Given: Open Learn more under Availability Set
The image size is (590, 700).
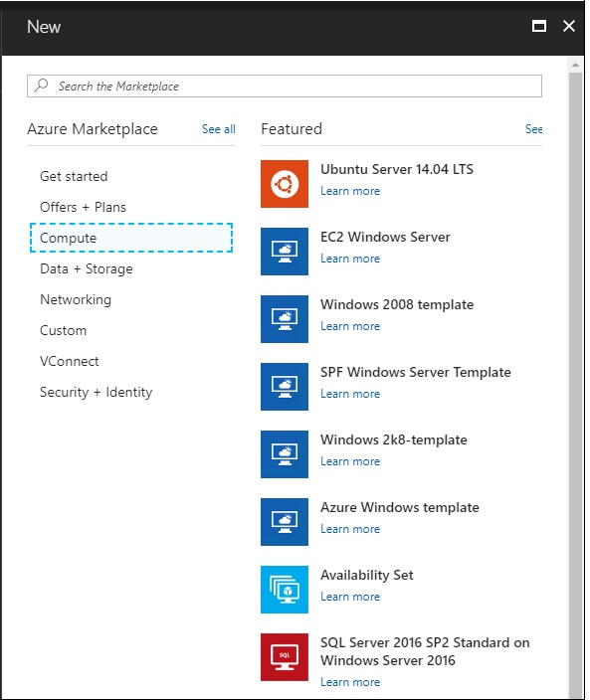Looking at the screenshot, I should (350, 597).
